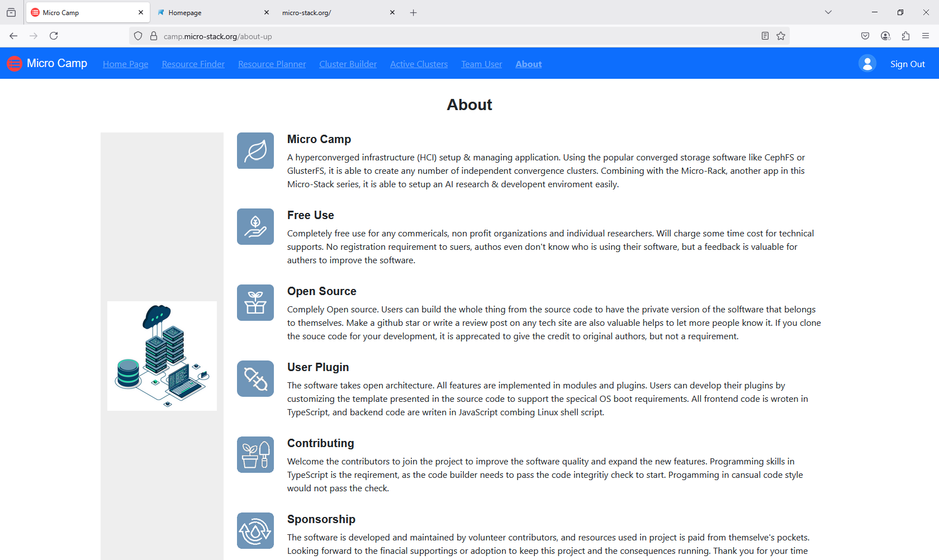Click the Free Use section heading
The width and height of the screenshot is (939, 560).
tap(311, 215)
